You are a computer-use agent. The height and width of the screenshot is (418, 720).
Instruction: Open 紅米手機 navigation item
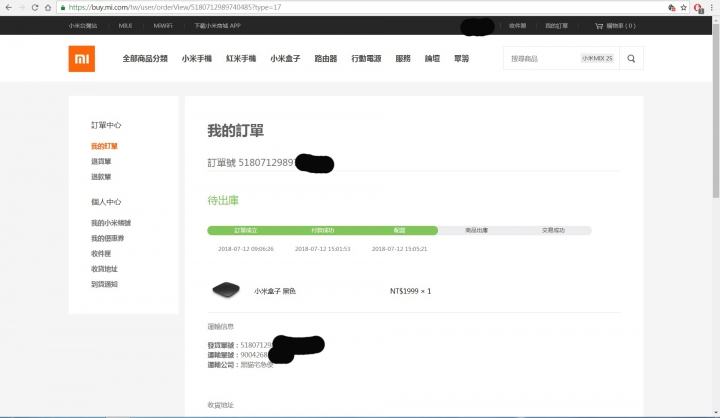pyautogui.click(x=241, y=58)
